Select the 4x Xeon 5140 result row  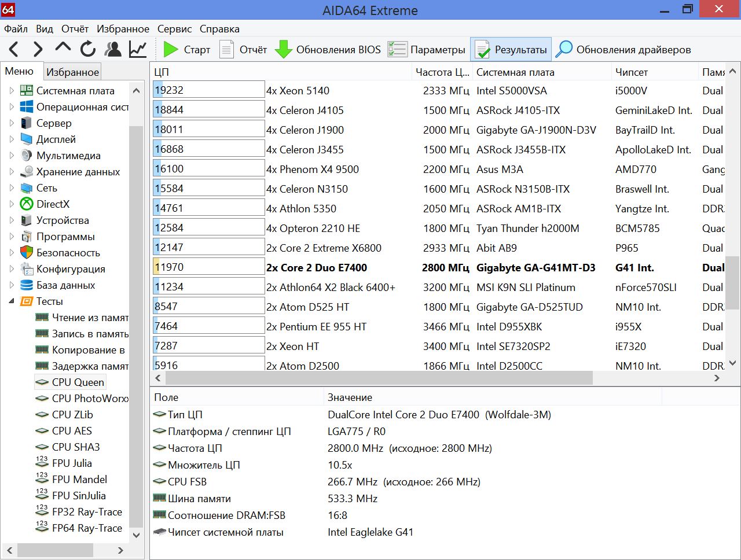click(x=438, y=90)
